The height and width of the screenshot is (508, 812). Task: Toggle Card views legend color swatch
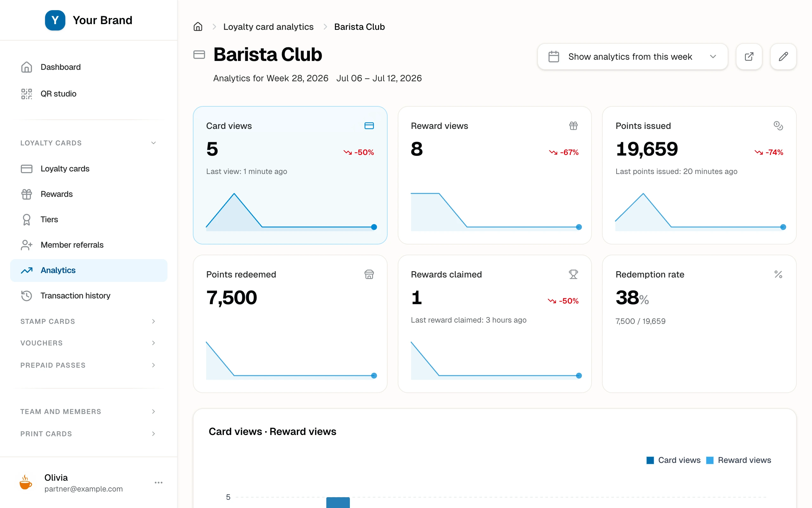coord(650,460)
